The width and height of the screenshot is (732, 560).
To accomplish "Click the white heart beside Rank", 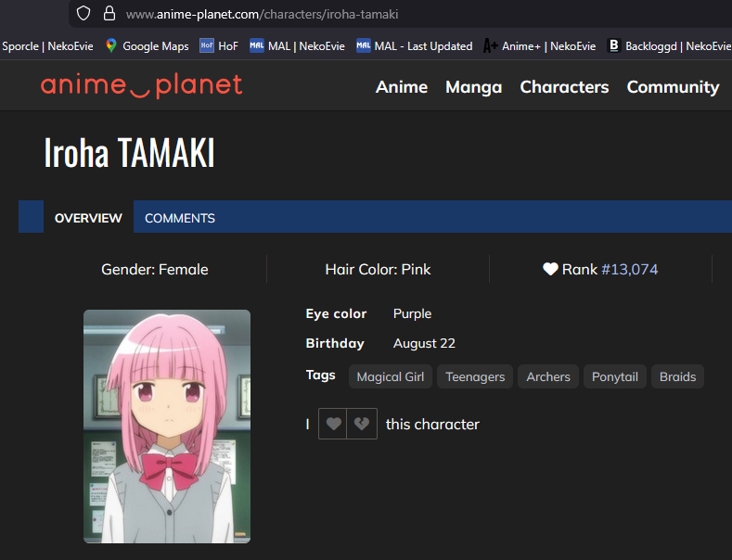I will (550, 269).
